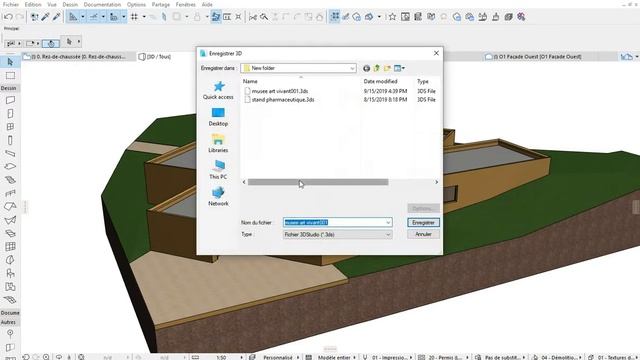Expand arrow tool geometry options dropdown
The image size is (640, 360).
pos(78,42)
